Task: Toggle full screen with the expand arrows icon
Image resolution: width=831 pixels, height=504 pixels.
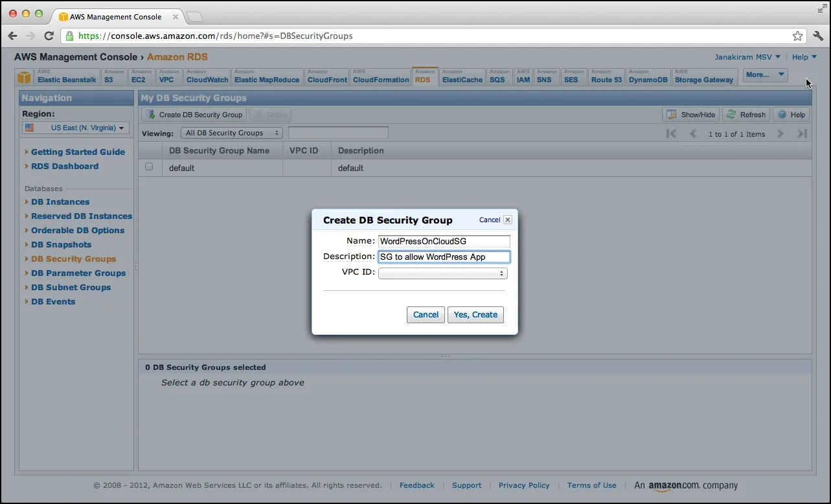Action: click(822, 8)
